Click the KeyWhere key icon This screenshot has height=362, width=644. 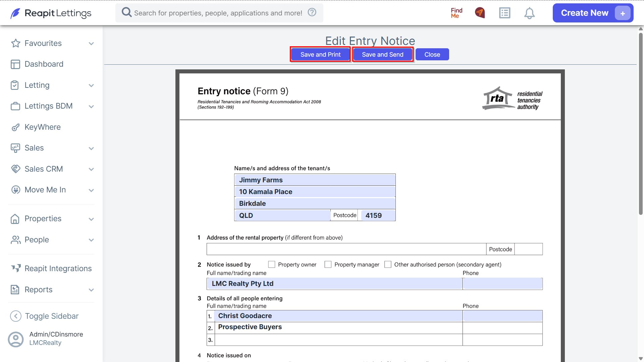coord(15,127)
